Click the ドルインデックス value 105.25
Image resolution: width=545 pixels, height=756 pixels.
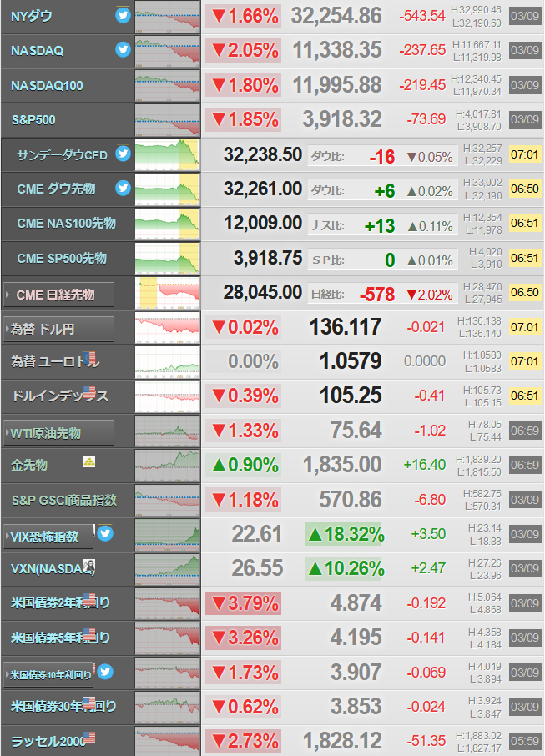coord(351,396)
